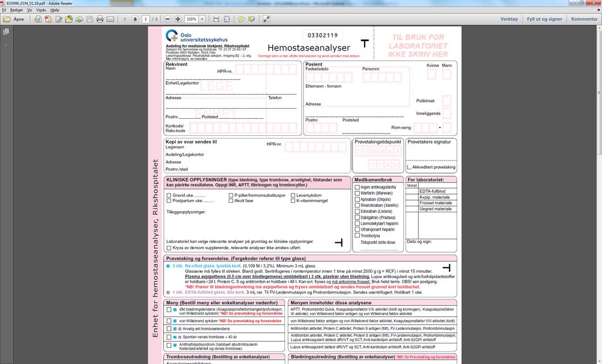Click the 110% zoom value field
The image size is (602, 364).
[191, 19]
